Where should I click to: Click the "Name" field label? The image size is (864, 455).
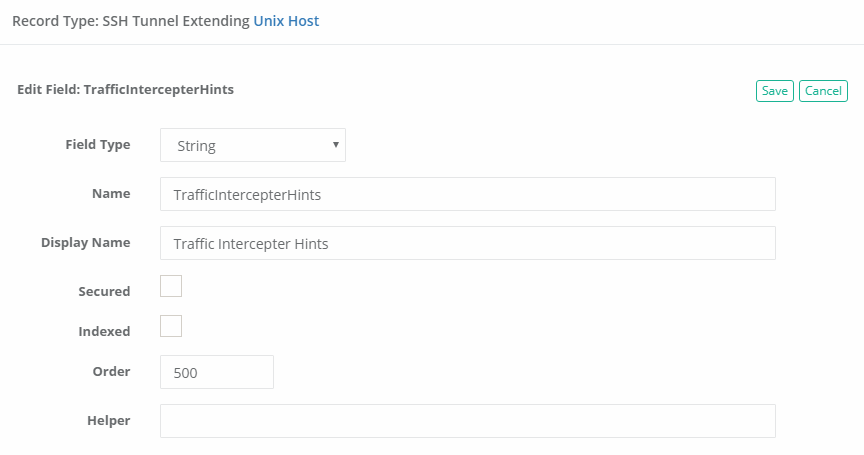(x=110, y=193)
